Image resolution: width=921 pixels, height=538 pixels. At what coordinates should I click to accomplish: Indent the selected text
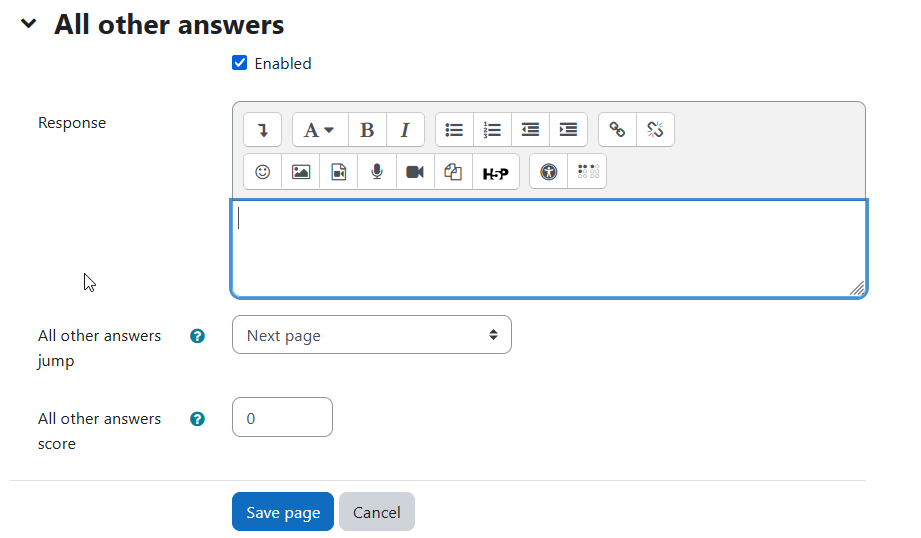[569, 129]
